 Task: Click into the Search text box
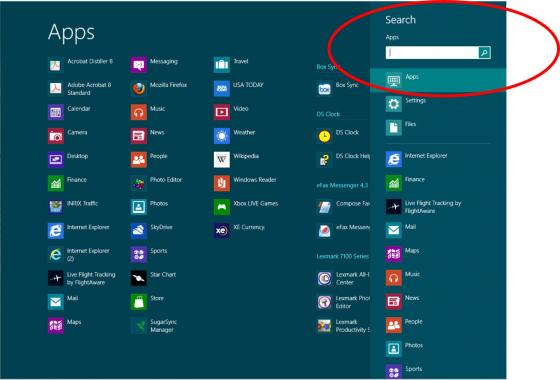[x=432, y=52]
